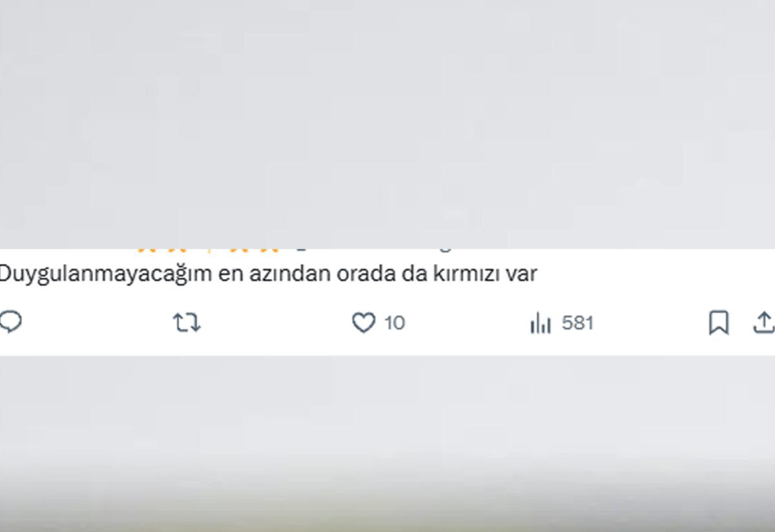Open the reply speech bubble icon
Viewport: 775px width, 532px height.
point(10,322)
